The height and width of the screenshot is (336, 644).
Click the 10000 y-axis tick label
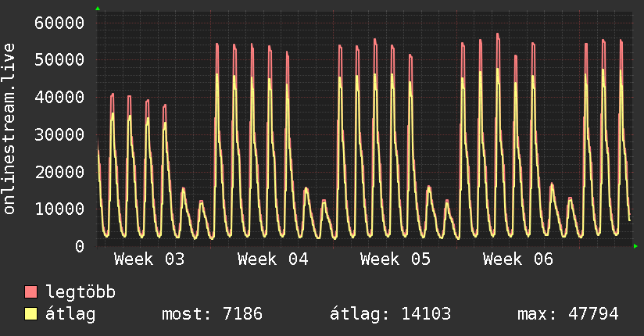[x=59, y=209]
